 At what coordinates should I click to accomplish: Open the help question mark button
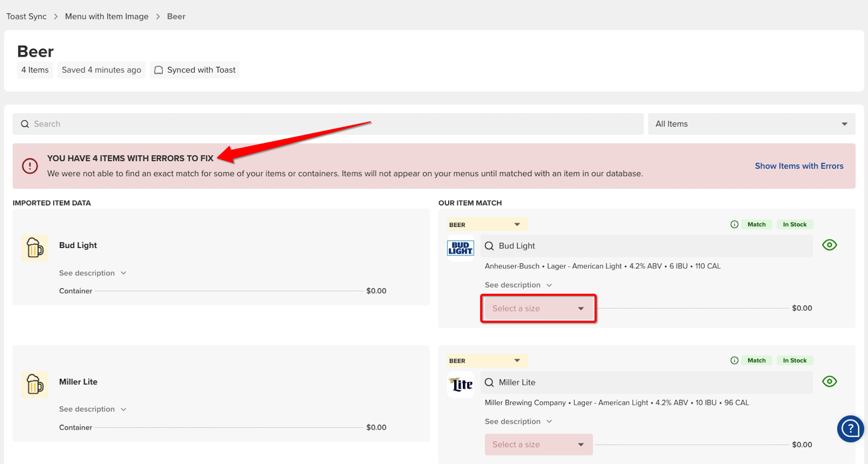(x=850, y=428)
